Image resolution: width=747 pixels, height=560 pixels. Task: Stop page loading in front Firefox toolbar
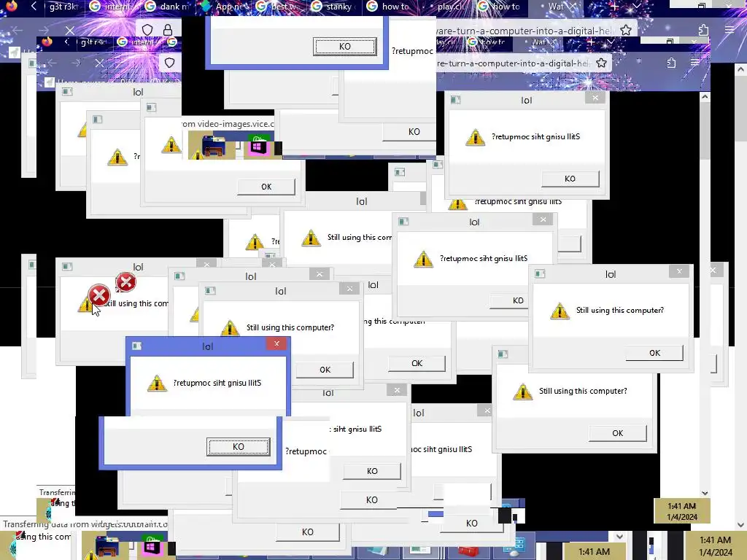click(x=69, y=31)
